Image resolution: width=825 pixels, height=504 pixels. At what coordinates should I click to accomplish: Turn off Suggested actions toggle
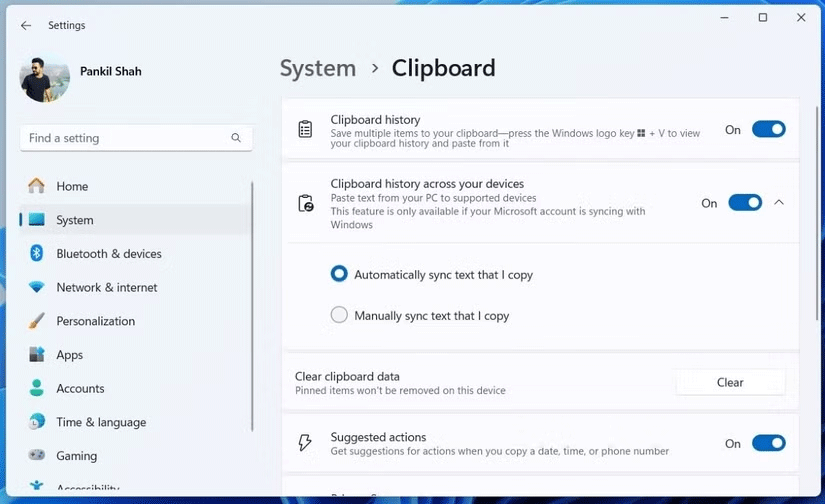click(768, 443)
